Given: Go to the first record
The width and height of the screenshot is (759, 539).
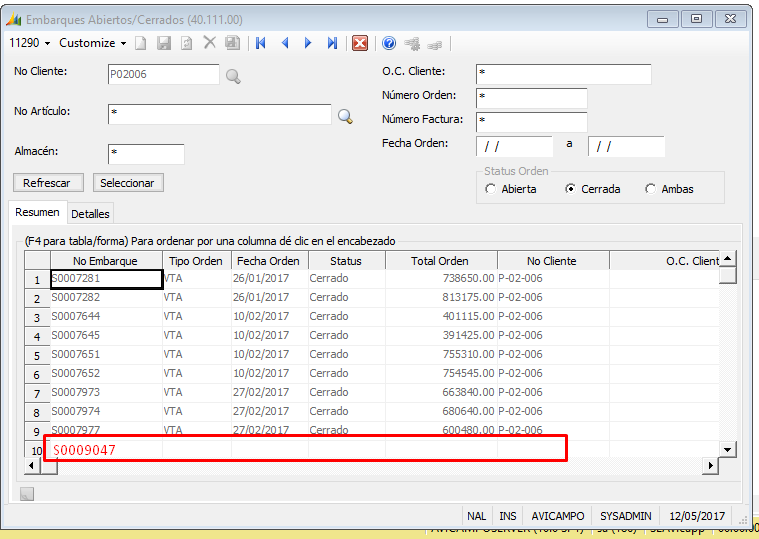Looking at the screenshot, I should [x=261, y=43].
